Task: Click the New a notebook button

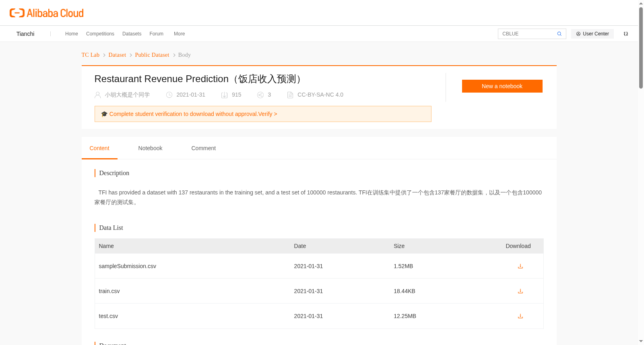Action: pos(502,86)
